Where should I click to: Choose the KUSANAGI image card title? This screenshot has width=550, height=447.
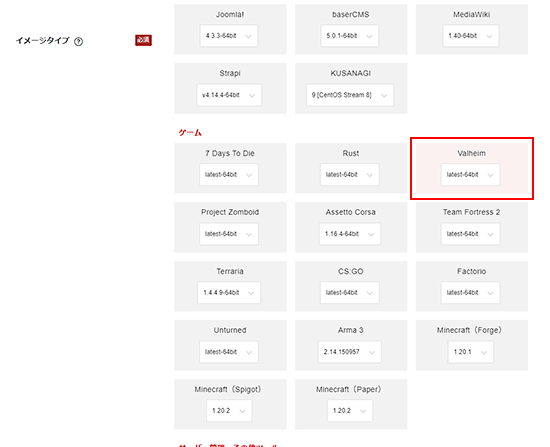(351, 73)
